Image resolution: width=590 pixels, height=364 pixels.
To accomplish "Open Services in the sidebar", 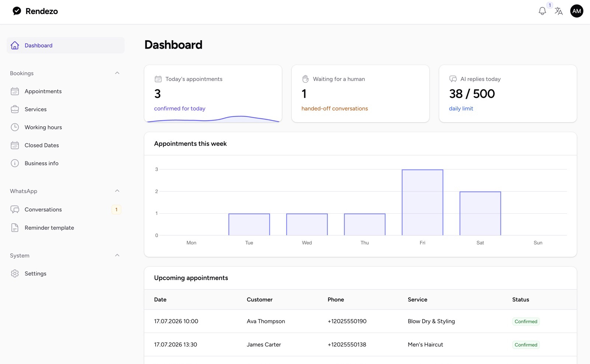I will [x=66, y=109].
